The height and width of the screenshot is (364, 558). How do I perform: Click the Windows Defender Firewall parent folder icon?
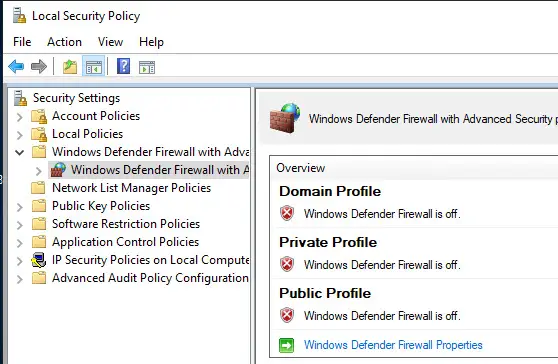click(38, 152)
